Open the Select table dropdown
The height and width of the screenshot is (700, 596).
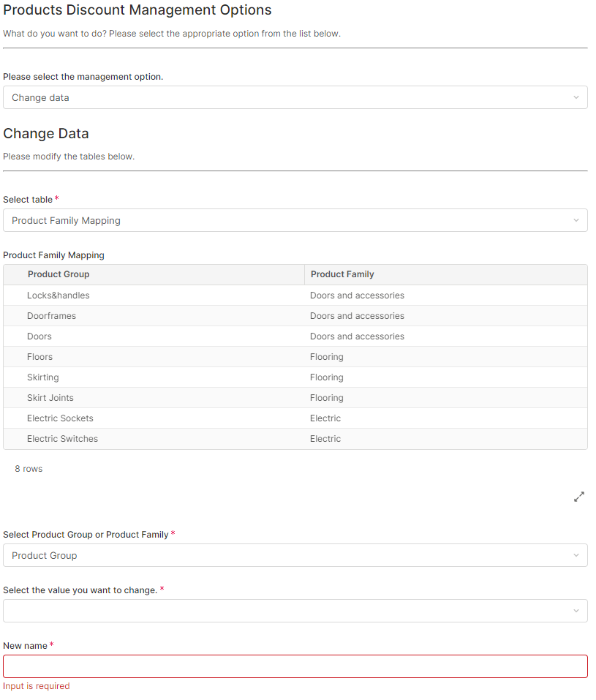pos(295,220)
